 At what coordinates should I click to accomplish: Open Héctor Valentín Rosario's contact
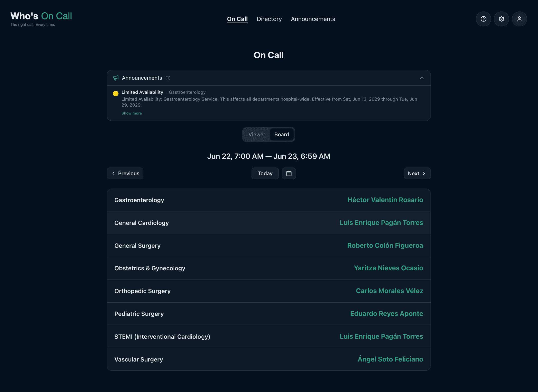pos(385,200)
